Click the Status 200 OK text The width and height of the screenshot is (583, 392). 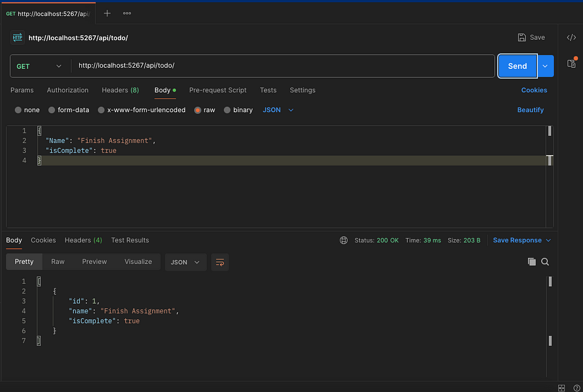[x=376, y=241]
